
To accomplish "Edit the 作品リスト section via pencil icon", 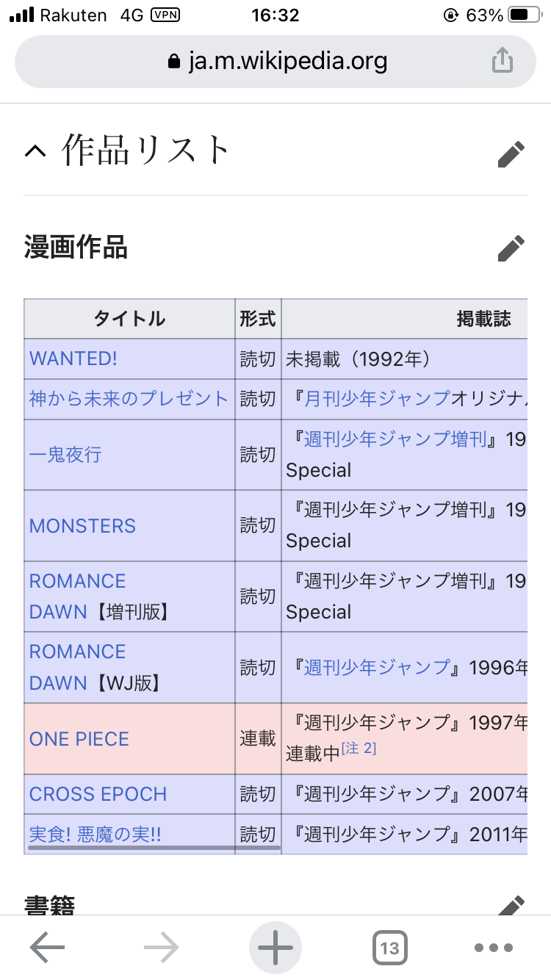I will 511,154.
